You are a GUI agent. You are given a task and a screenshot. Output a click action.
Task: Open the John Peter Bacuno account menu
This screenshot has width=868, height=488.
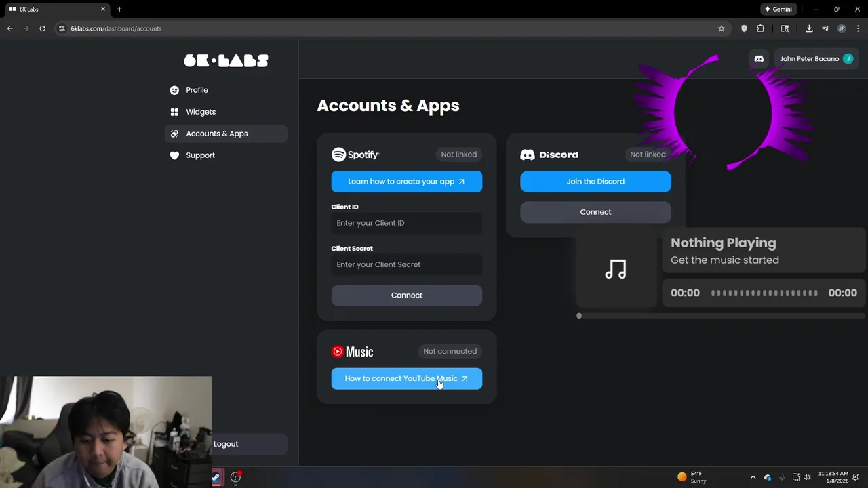click(816, 59)
